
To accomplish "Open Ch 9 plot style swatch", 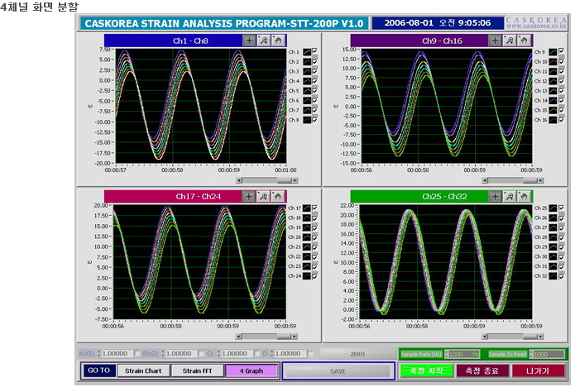I will coord(553,52).
